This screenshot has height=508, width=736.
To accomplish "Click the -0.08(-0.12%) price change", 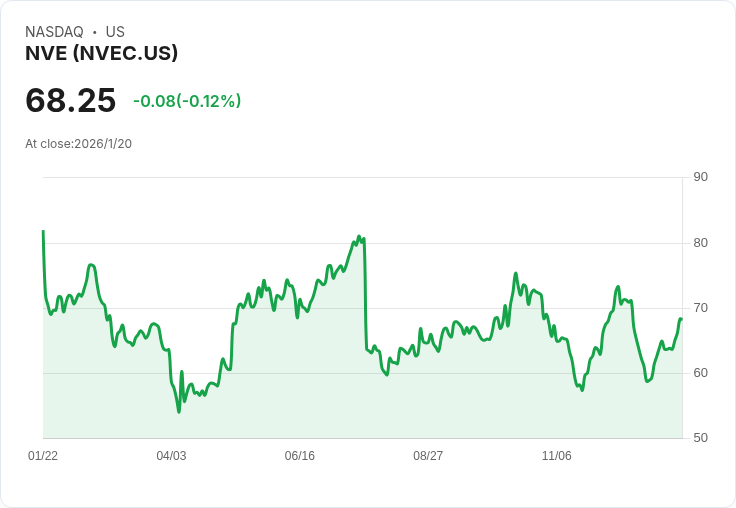I will pos(187,101).
